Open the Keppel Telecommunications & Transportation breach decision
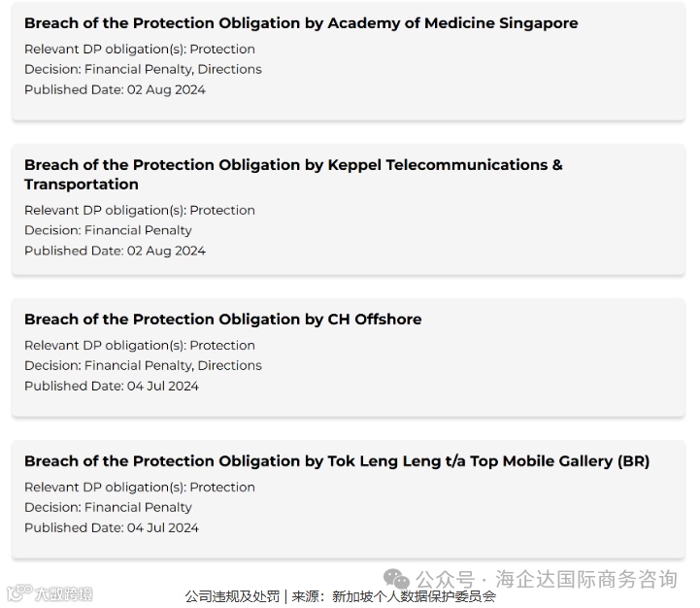Image resolution: width=700 pixels, height=608 pixels. (293, 165)
